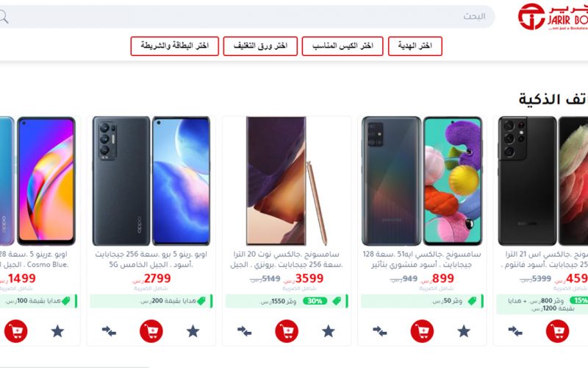Compare the Oppo Reno 5 Pro
588x368 pixels.
click(109, 331)
